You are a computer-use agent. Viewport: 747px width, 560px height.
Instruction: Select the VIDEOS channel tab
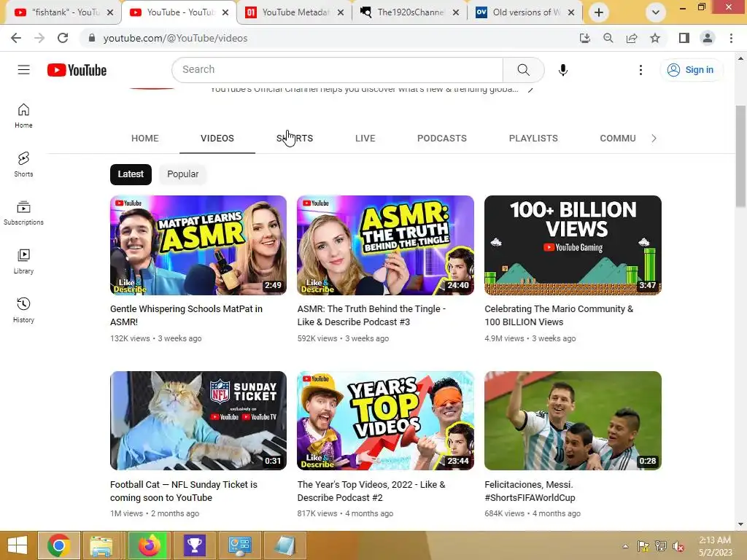217,138
